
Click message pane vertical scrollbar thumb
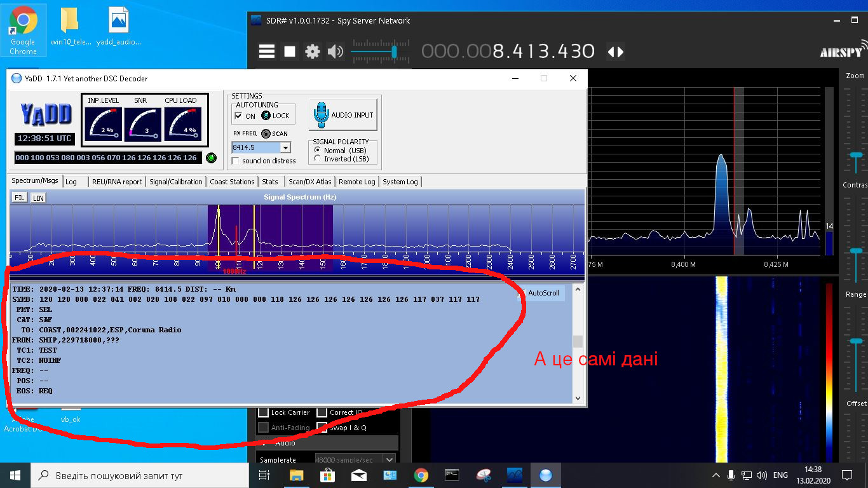[578, 341]
